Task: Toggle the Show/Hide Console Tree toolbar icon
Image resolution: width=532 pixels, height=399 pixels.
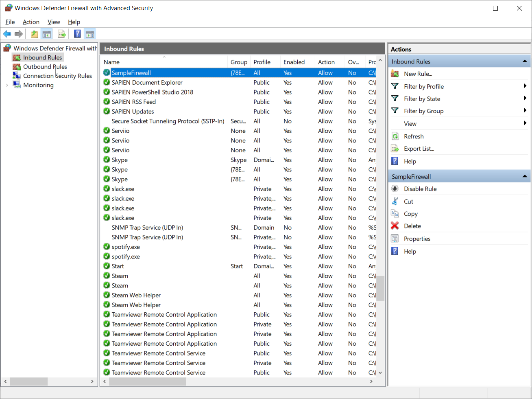Action: [x=47, y=34]
